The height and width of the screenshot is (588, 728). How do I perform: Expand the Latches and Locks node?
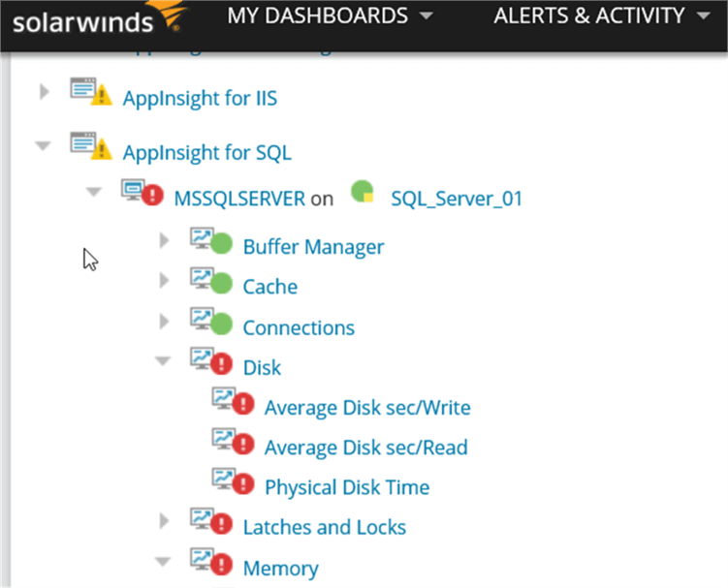point(164,521)
